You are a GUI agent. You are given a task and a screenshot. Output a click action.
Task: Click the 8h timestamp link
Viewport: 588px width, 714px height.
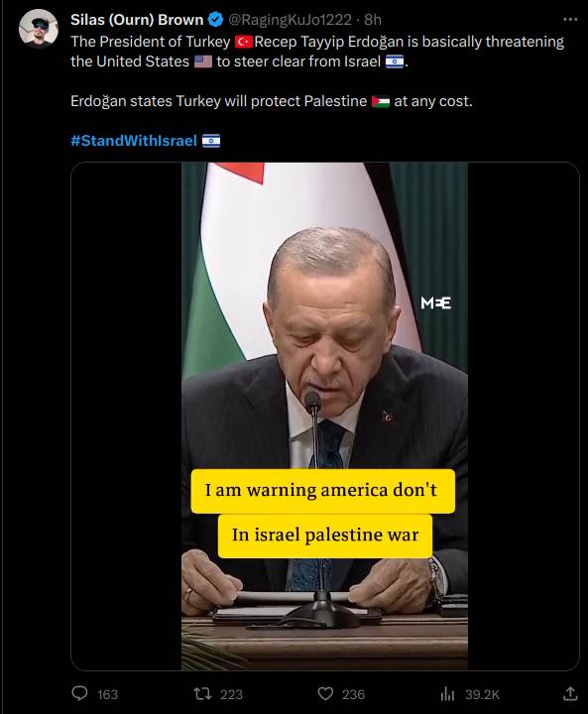(x=373, y=20)
